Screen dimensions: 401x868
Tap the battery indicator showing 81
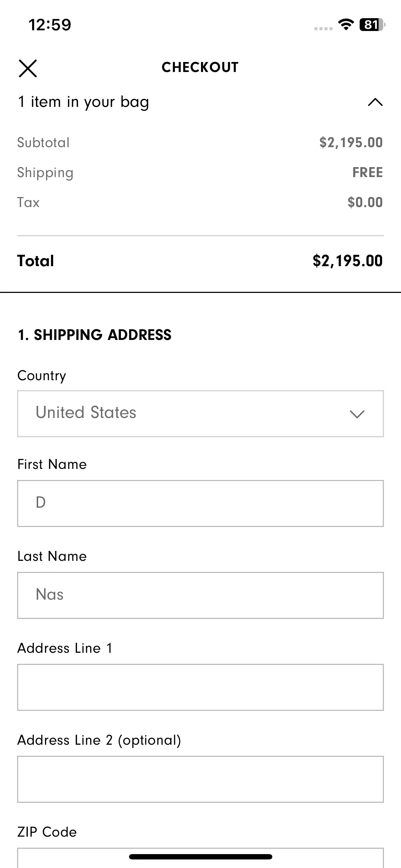click(x=372, y=25)
